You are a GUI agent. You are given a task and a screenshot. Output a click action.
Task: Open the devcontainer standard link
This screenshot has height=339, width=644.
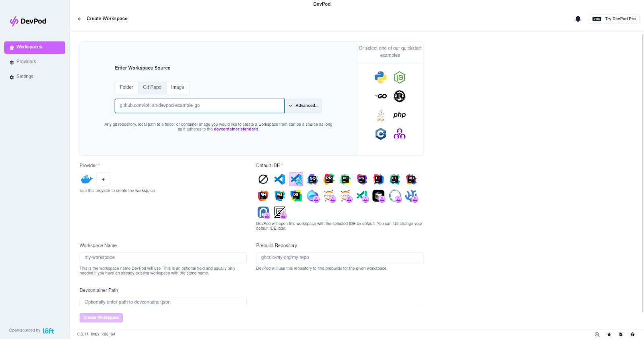pos(236,129)
